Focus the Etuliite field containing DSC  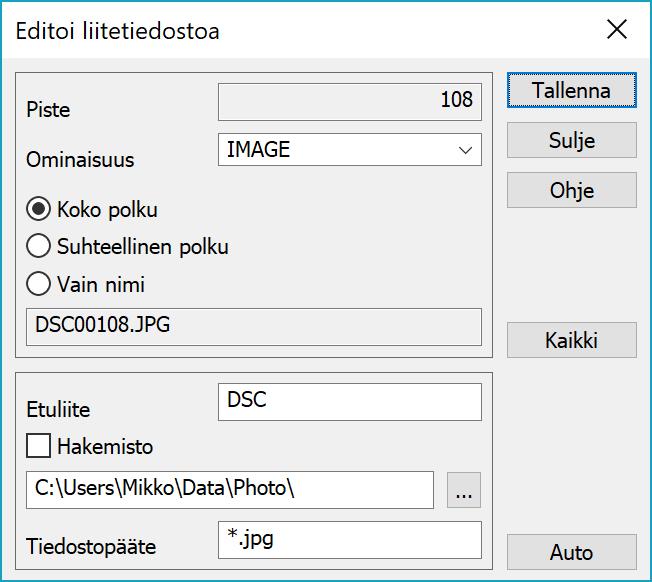(x=349, y=401)
